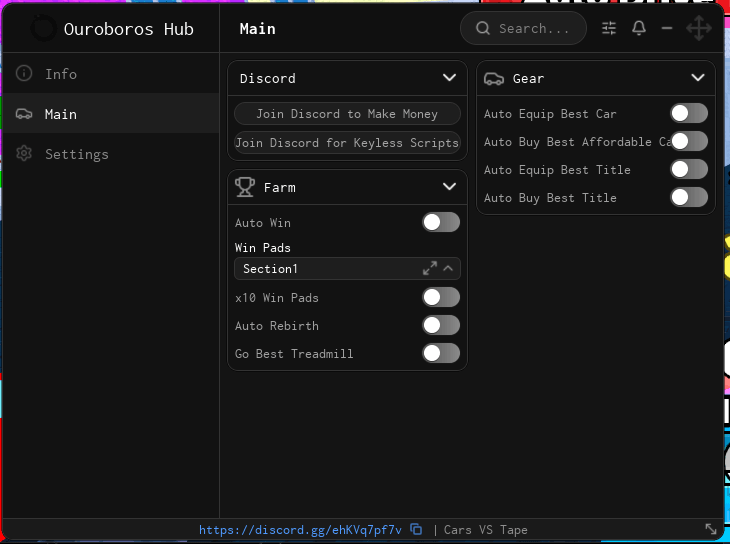Collapse the Farm section chevron

pyautogui.click(x=449, y=186)
